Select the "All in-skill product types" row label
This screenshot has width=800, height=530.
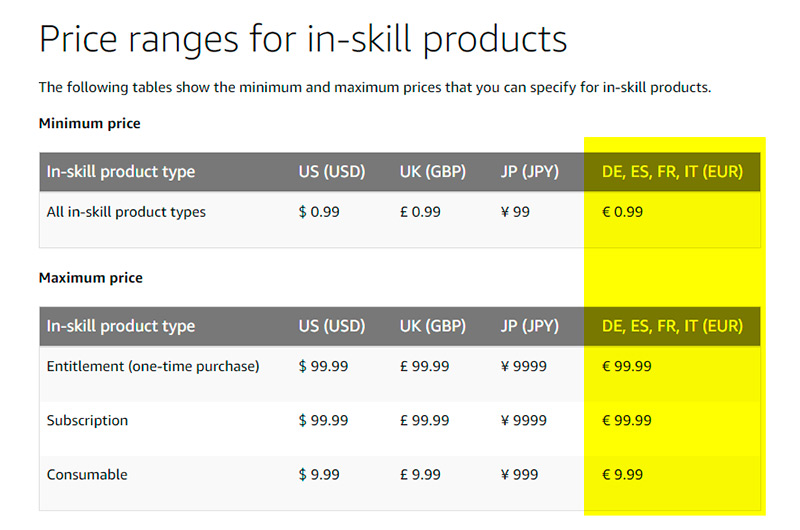[x=126, y=212]
